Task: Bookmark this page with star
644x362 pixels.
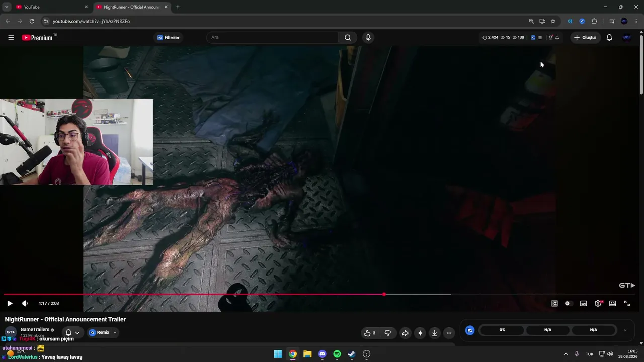Action: (x=553, y=21)
